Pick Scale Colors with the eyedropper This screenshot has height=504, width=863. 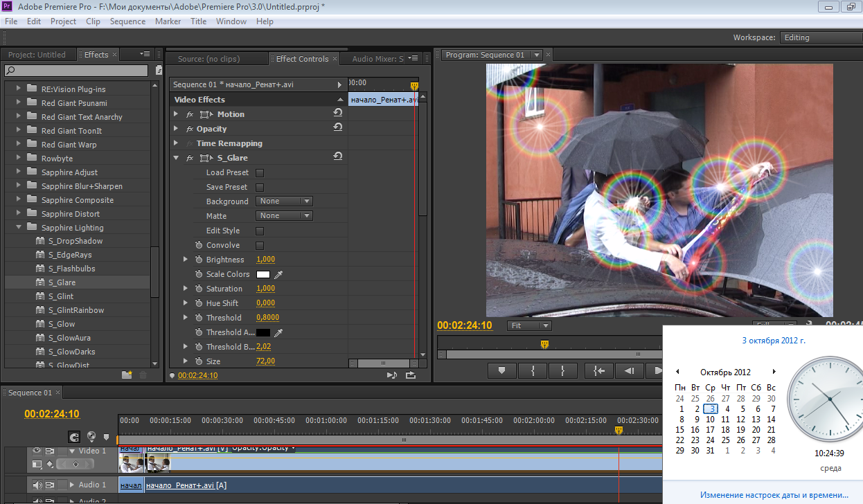(278, 274)
